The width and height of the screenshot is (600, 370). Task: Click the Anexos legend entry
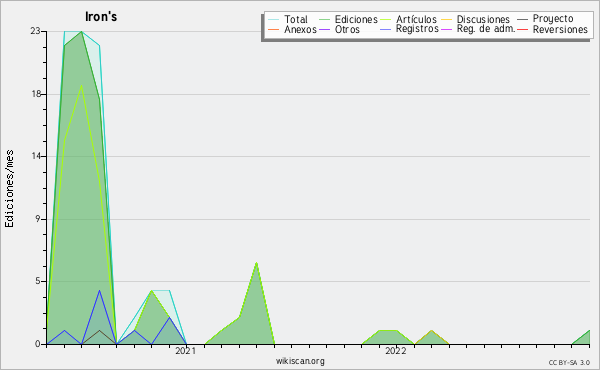click(x=300, y=29)
